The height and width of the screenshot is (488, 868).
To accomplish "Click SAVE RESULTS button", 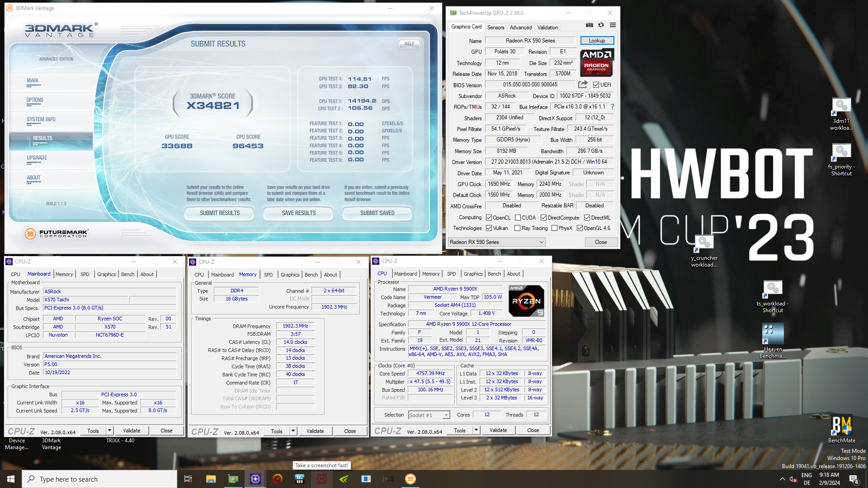I will (x=298, y=213).
